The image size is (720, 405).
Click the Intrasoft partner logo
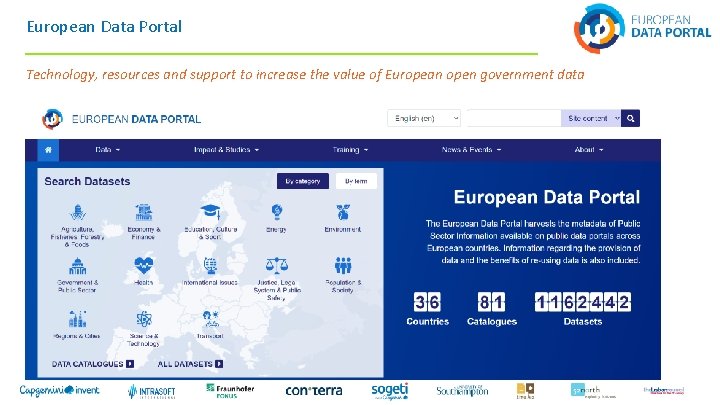152,392
